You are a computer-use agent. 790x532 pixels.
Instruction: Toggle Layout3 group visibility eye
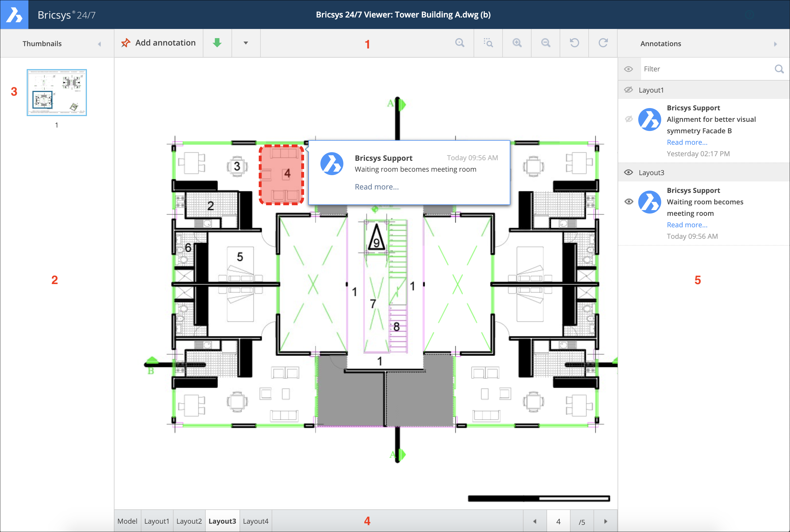[629, 172]
